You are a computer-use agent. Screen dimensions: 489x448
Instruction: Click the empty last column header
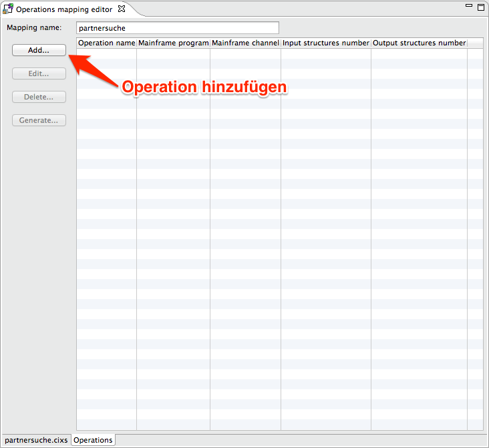(x=475, y=43)
